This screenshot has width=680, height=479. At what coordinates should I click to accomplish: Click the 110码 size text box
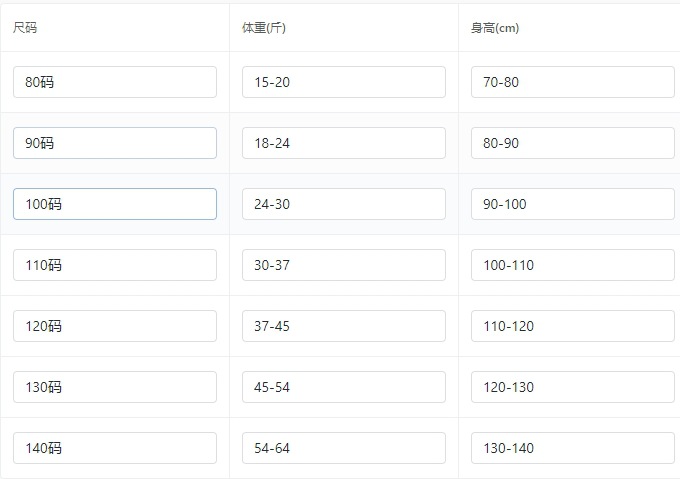coord(115,265)
